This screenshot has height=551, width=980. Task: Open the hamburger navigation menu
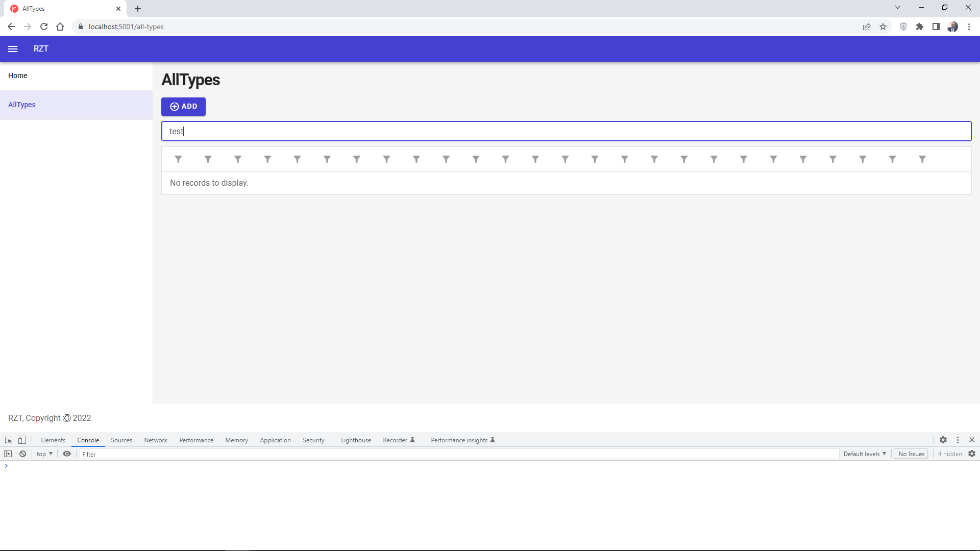(x=13, y=49)
